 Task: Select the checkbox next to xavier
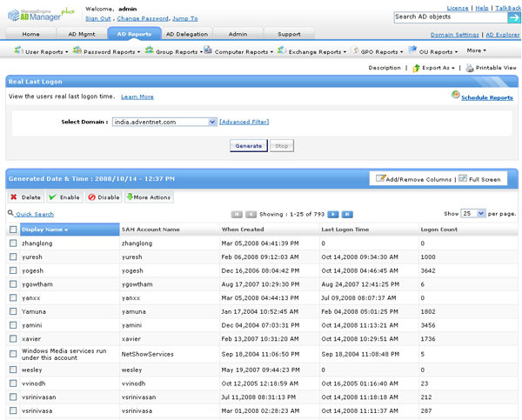click(x=13, y=338)
